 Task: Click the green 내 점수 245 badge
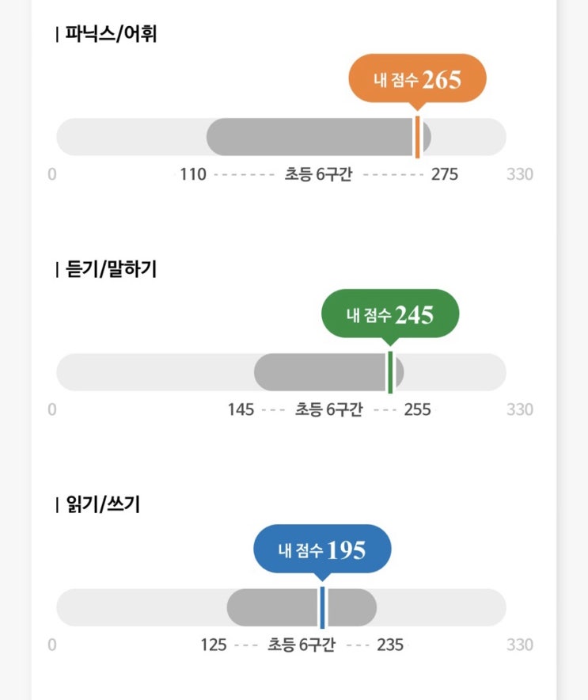[389, 315]
